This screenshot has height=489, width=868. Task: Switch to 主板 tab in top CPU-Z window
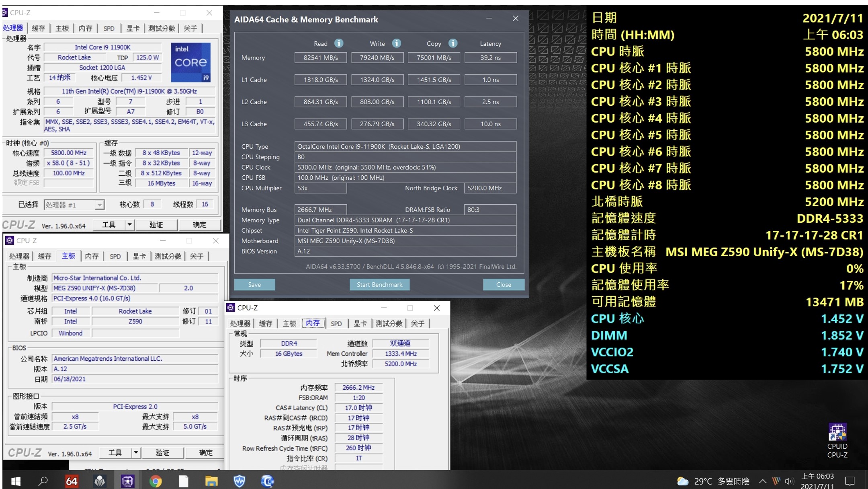[x=62, y=28]
